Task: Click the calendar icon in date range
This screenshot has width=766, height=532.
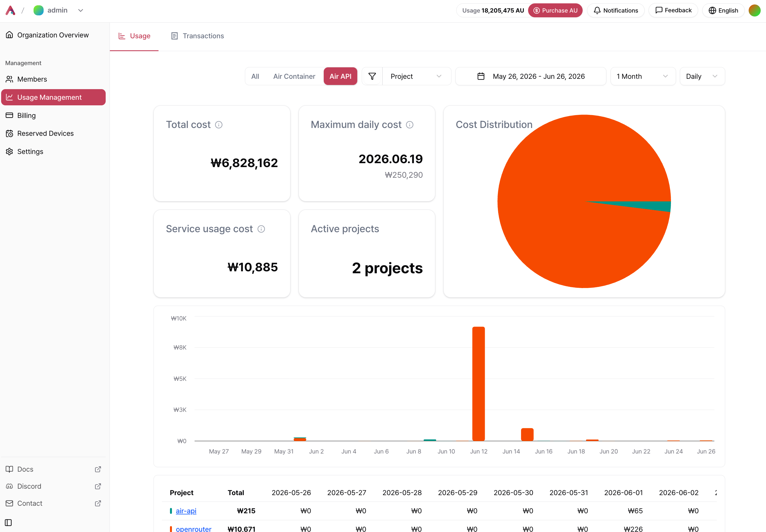Action: coord(481,76)
